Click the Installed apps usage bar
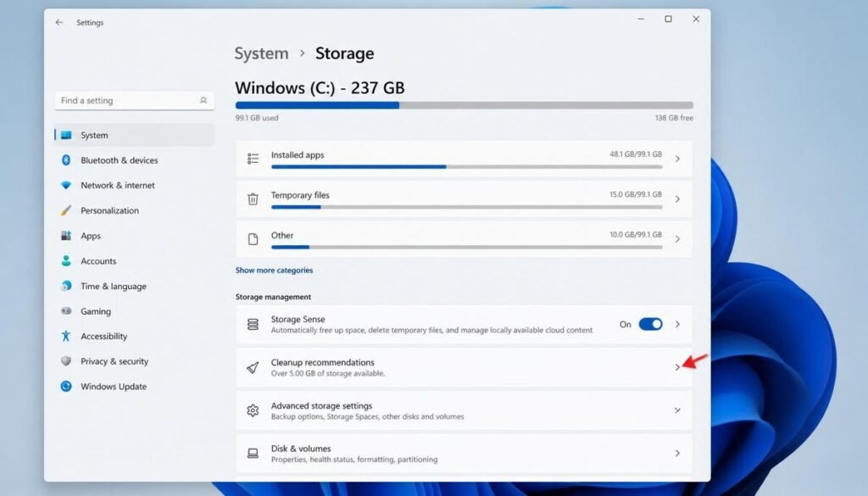This screenshot has width=868, height=496. point(467,167)
